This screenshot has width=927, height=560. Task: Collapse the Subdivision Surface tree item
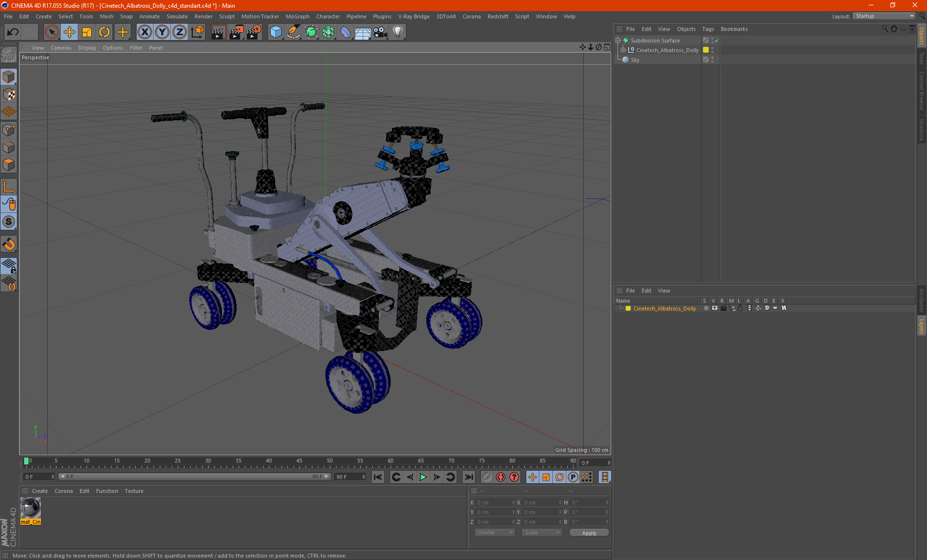point(618,41)
